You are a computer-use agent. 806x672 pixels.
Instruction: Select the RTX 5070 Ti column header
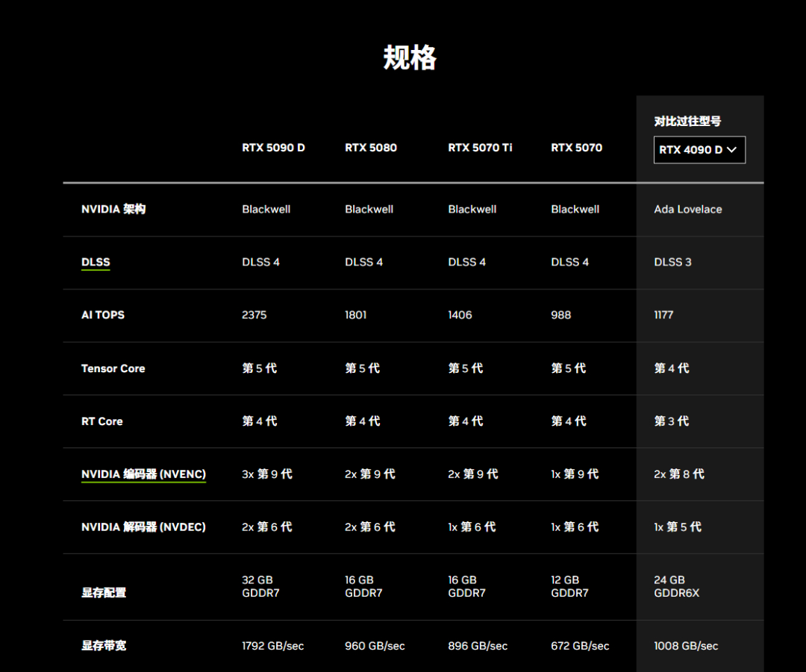click(x=480, y=148)
